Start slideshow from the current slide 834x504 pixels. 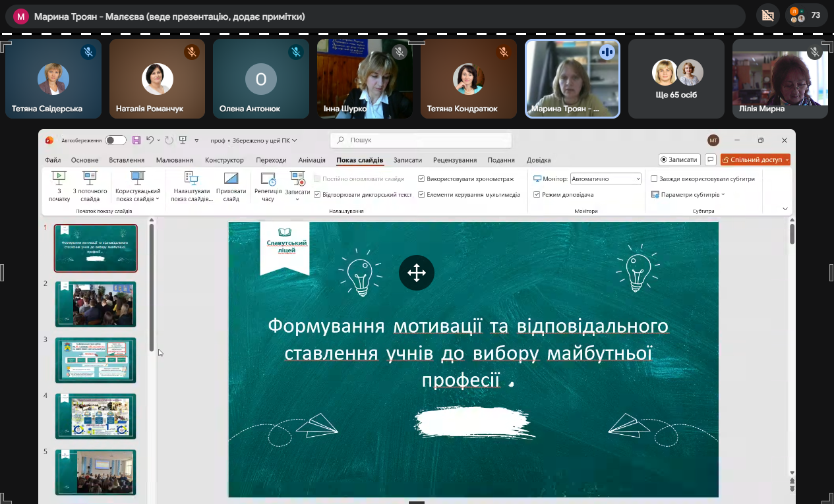click(x=90, y=185)
